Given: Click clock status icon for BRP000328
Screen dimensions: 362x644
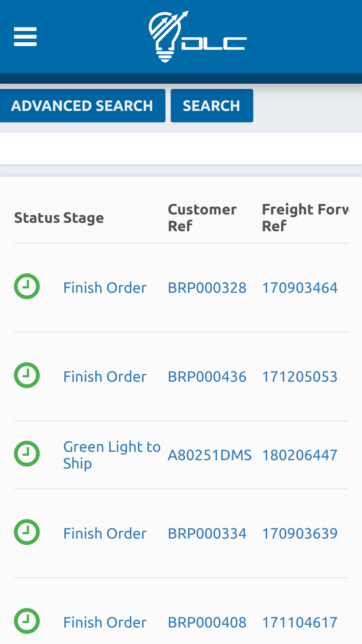Looking at the screenshot, I should [x=27, y=287].
